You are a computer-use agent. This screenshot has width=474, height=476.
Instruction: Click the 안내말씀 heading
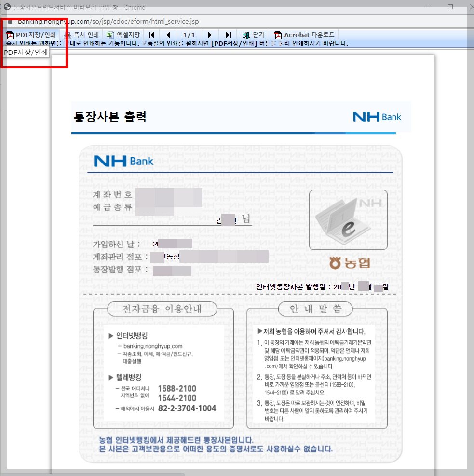(315, 309)
